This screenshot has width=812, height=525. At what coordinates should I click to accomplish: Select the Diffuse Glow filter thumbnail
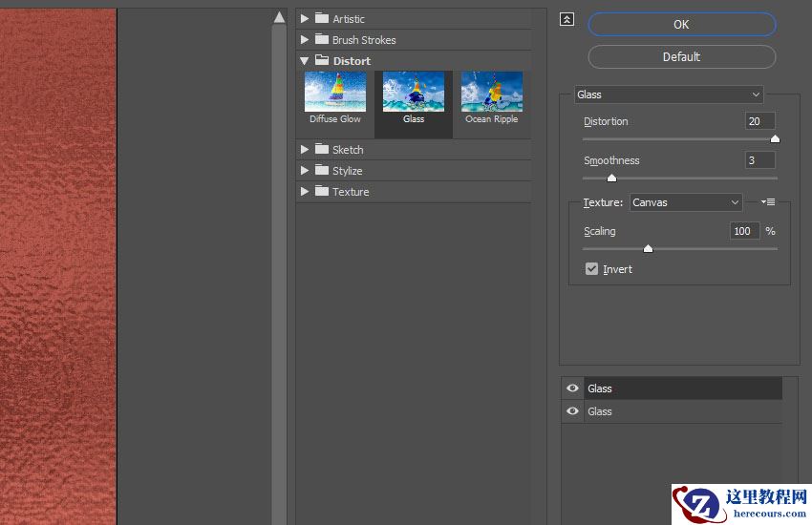(x=335, y=93)
